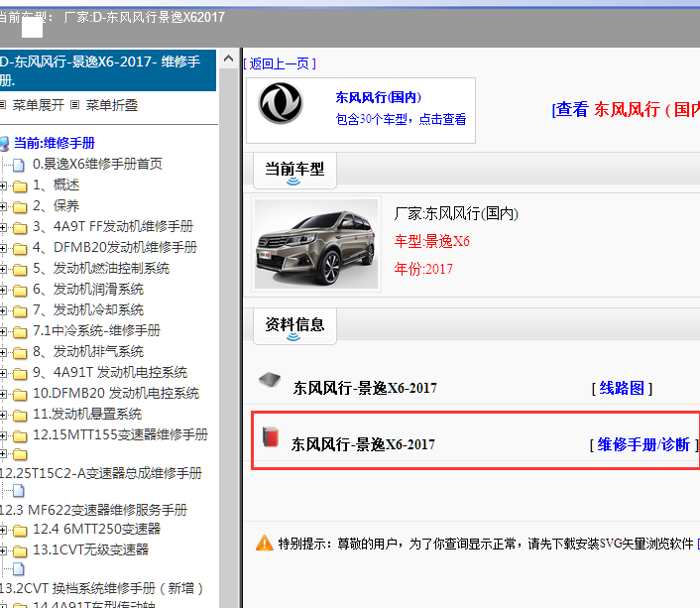The width and height of the screenshot is (700, 608).
Task: Click folder icon of 5、发动机燃油控制系统
Action: (x=20, y=270)
